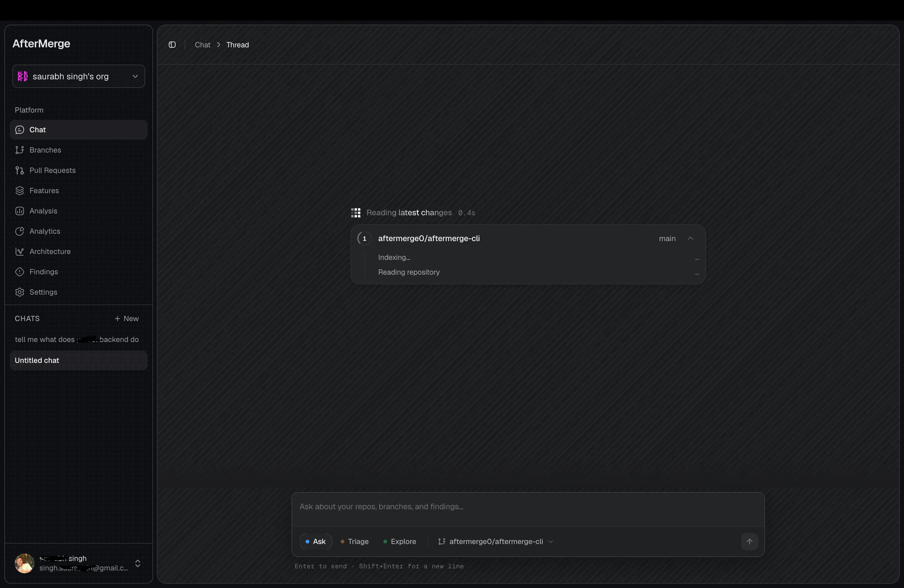904x588 pixels.
Task: Select the Explore mode
Action: pyautogui.click(x=400, y=542)
